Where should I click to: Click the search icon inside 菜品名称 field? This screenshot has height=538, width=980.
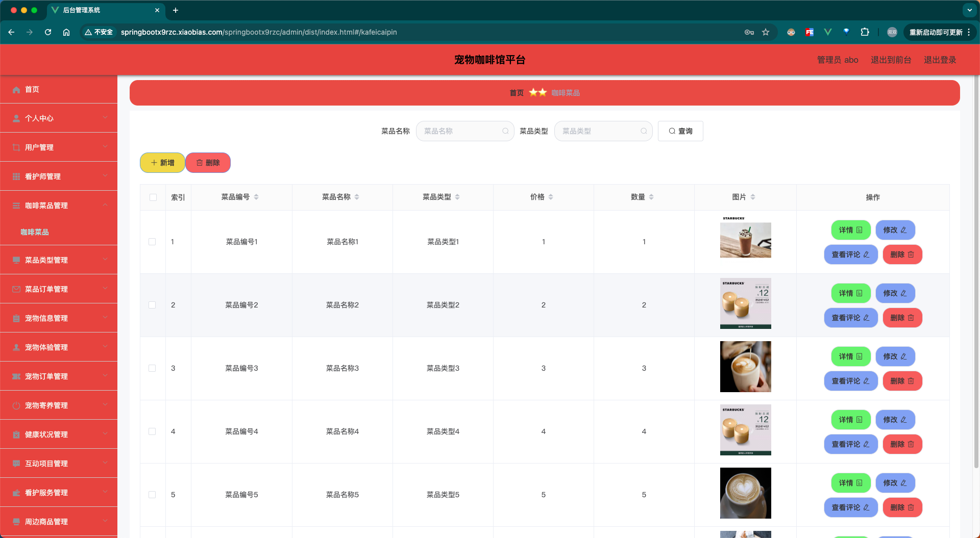[505, 131]
